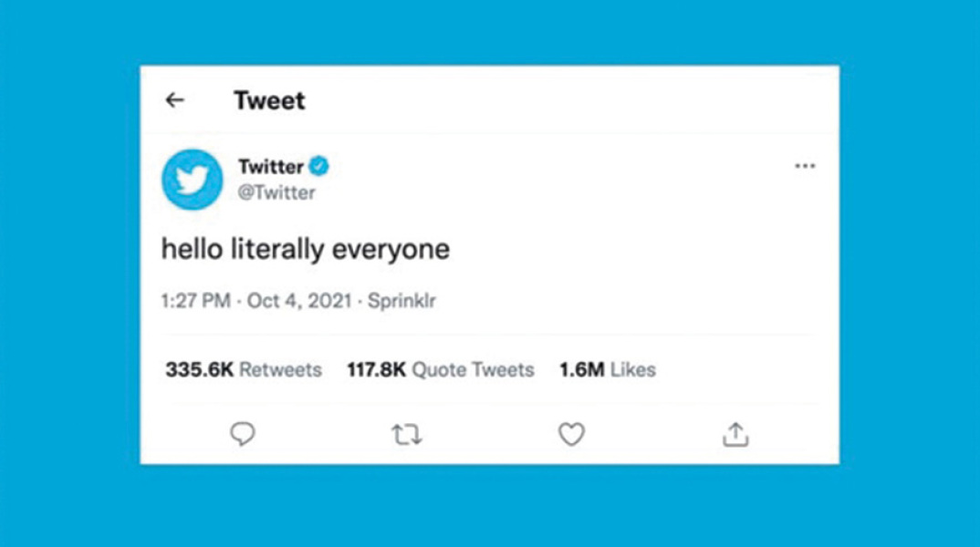This screenshot has height=547, width=980.
Task: Select the tweet text hello literally everyone
Action: 306,247
